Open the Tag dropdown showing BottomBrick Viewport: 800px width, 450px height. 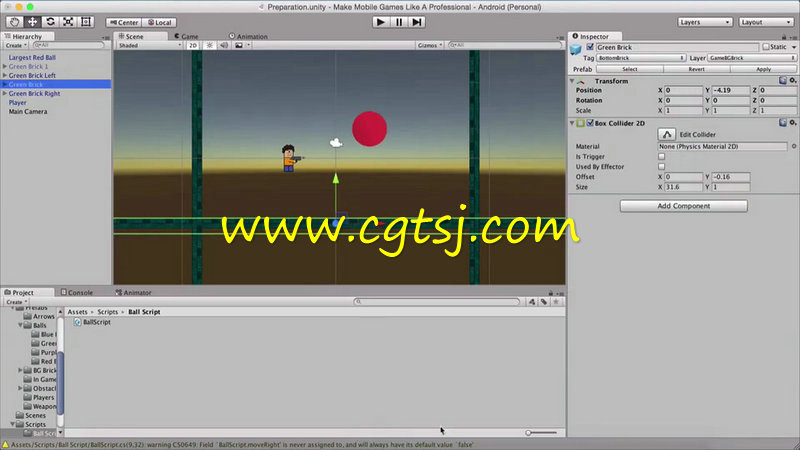[641, 58]
